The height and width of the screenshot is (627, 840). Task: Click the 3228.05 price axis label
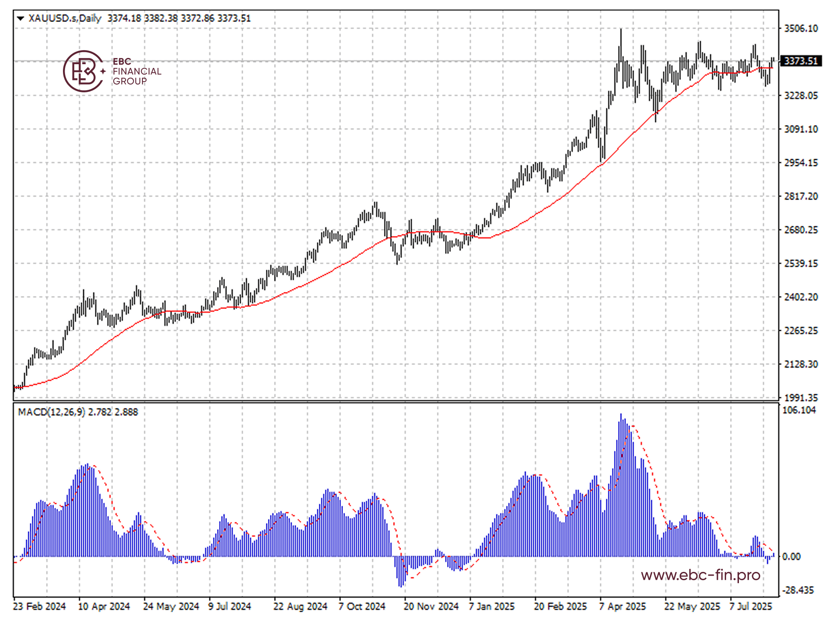pos(801,96)
